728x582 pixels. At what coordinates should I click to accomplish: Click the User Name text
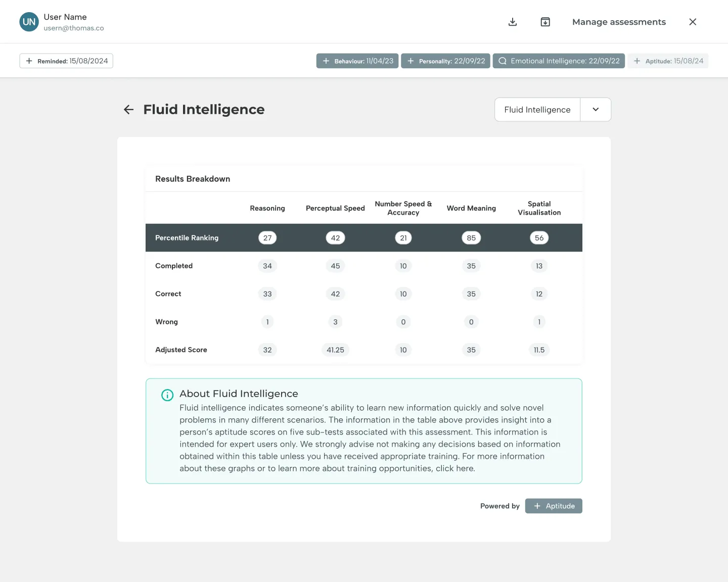(x=65, y=17)
